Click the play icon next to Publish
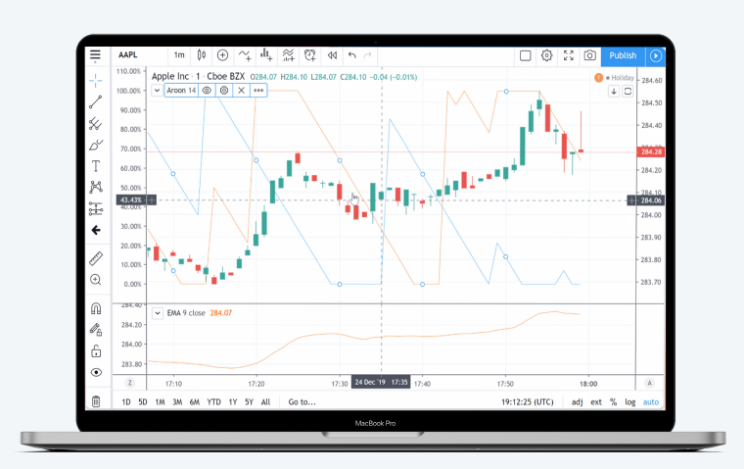 [x=656, y=56]
